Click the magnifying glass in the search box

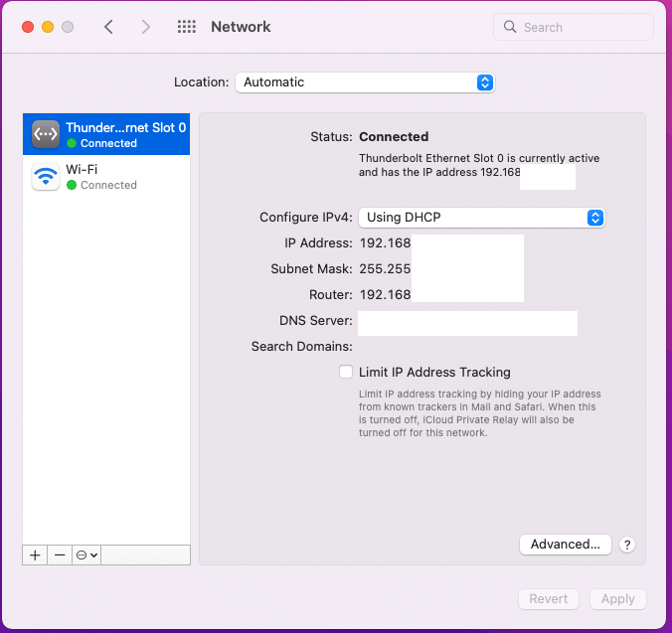[x=510, y=27]
